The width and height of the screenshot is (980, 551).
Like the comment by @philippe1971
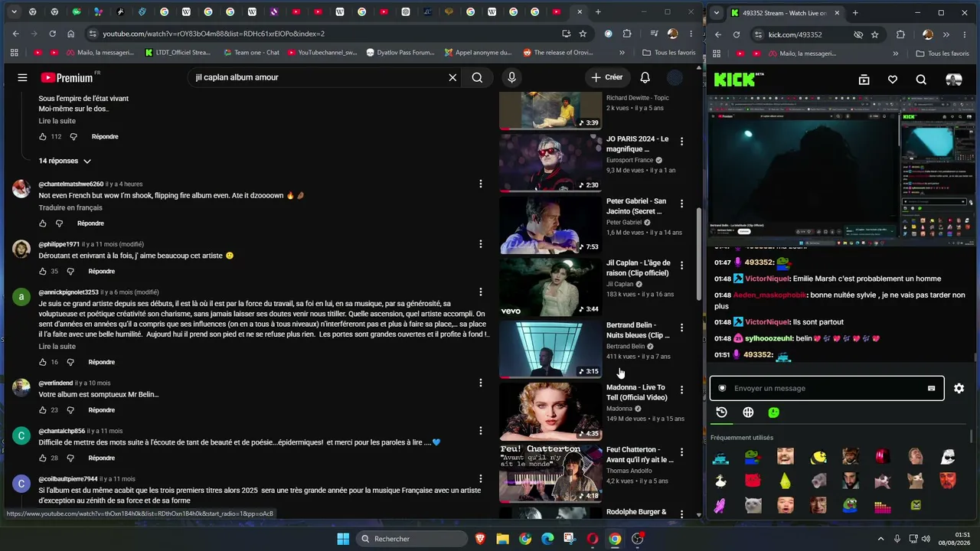(x=43, y=272)
